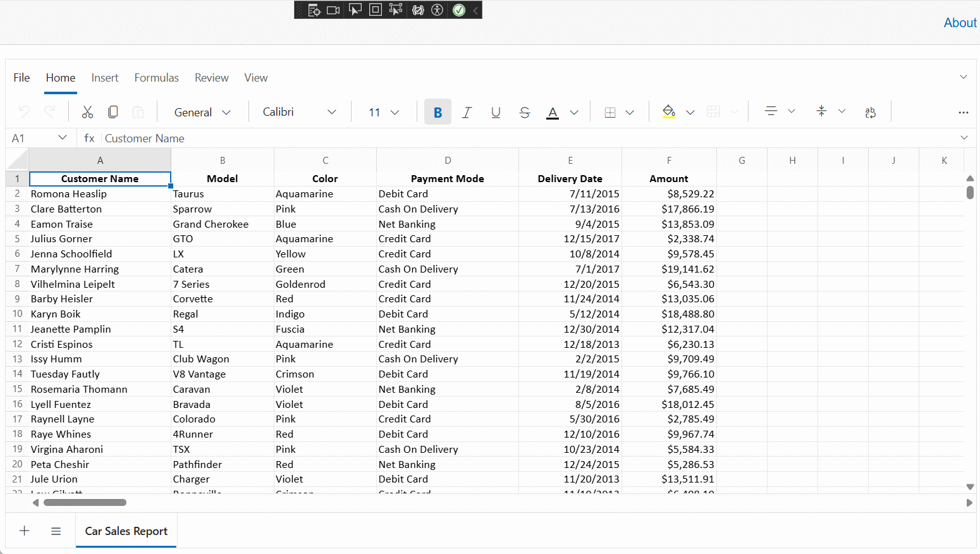
Task: Click the select element pointer icon in debug toolbar
Action: coord(355,9)
